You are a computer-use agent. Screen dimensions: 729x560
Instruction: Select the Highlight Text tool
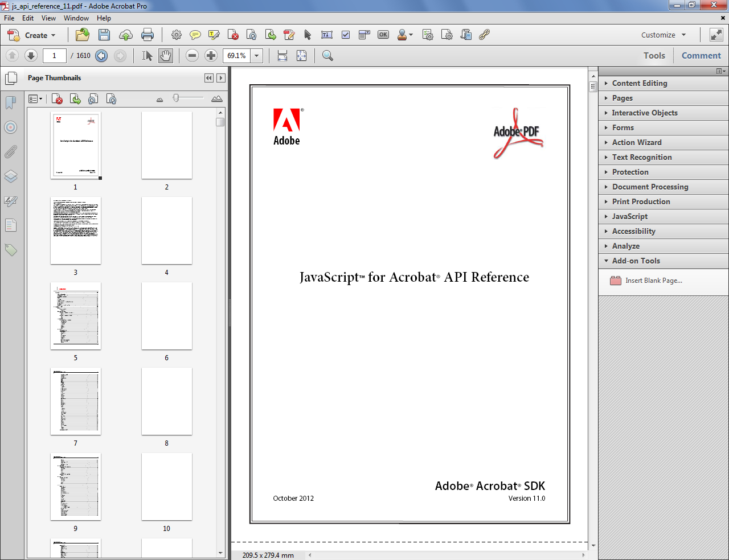coord(214,35)
